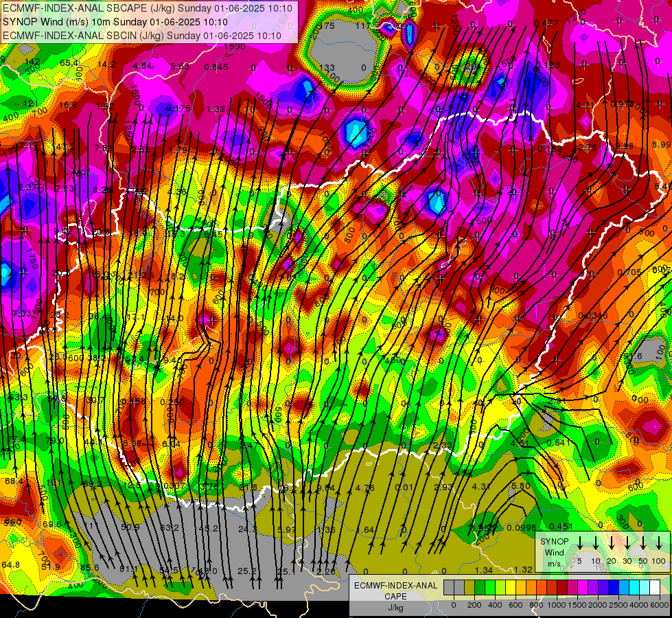672x618 pixels.
Task: Select the bright magenta CAPE legend swatch
Action: 583,588
